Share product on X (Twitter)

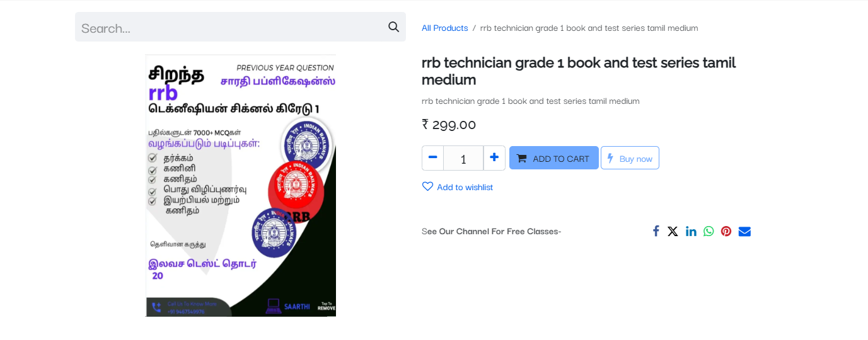click(x=673, y=231)
